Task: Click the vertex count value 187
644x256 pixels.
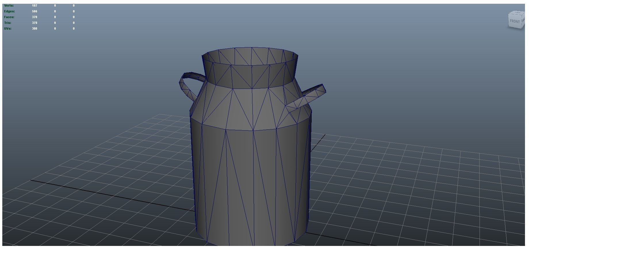Action: pos(34,5)
